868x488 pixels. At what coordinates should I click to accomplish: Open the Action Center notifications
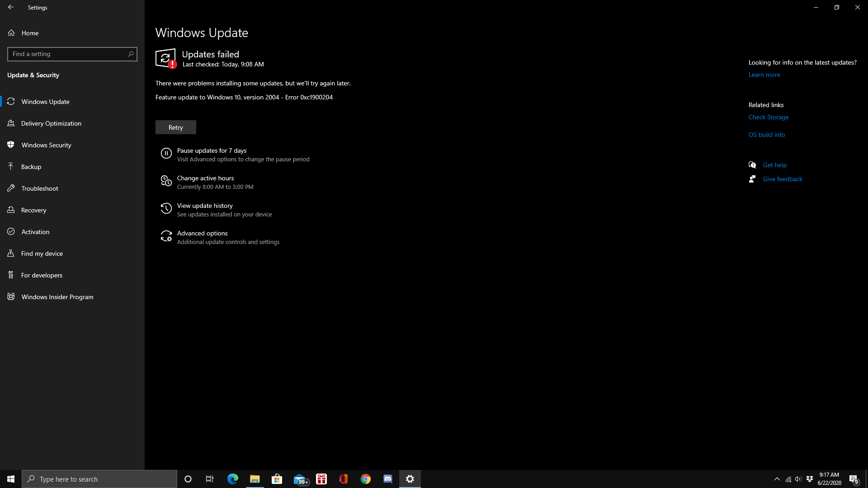pos(854,479)
